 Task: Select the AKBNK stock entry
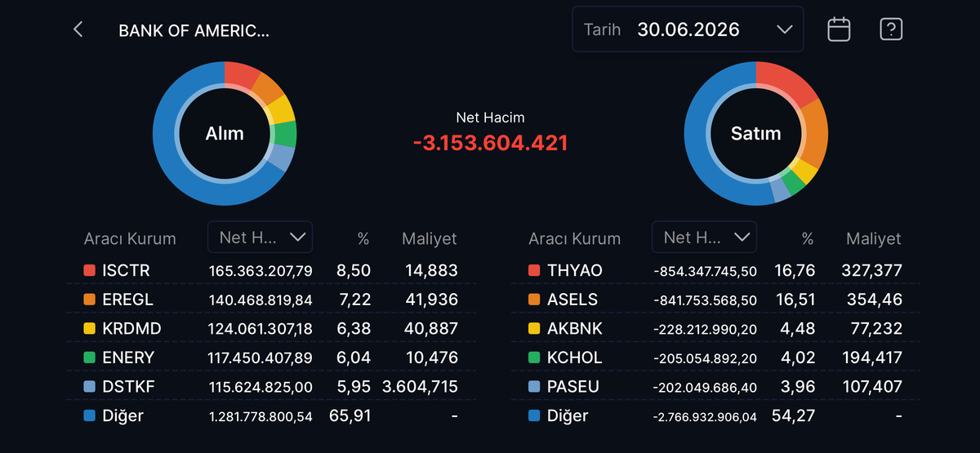[574, 328]
